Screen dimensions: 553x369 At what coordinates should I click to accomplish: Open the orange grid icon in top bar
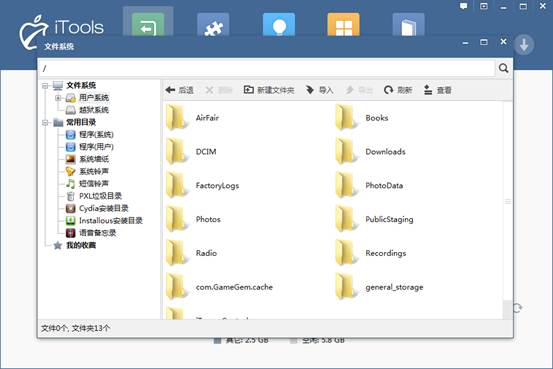pyautogui.click(x=344, y=25)
